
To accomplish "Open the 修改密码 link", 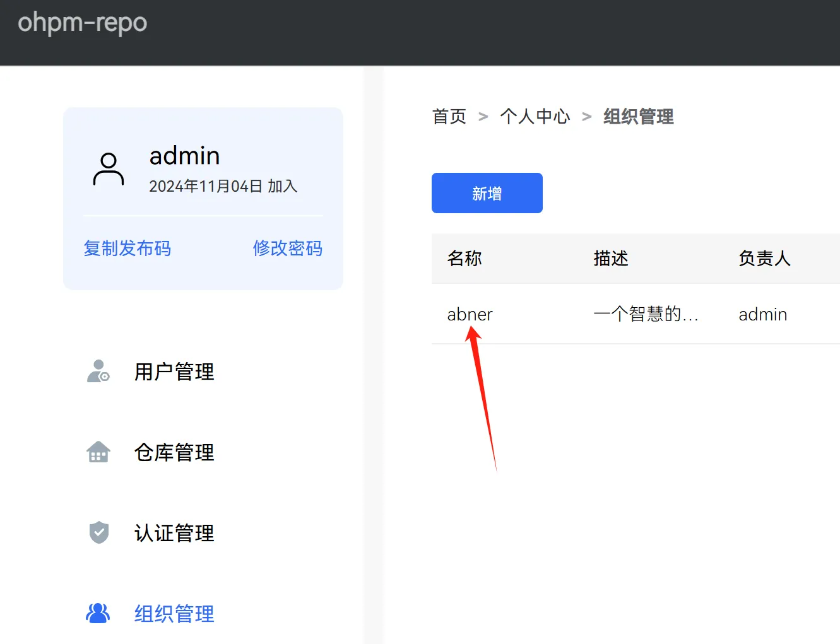I will coord(287,248).
